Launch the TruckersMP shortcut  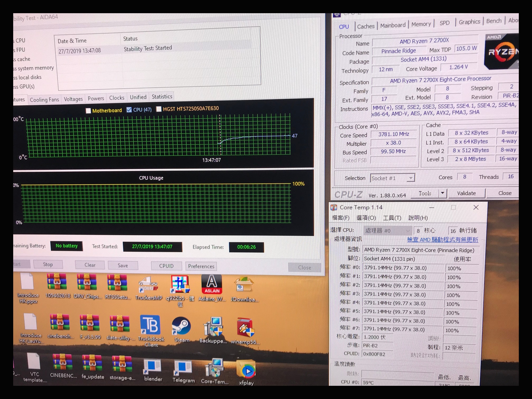[149, 288]
